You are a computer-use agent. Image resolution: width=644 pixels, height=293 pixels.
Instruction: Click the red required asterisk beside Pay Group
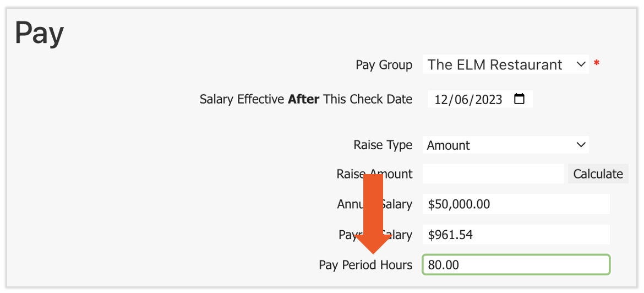point(597,64)
